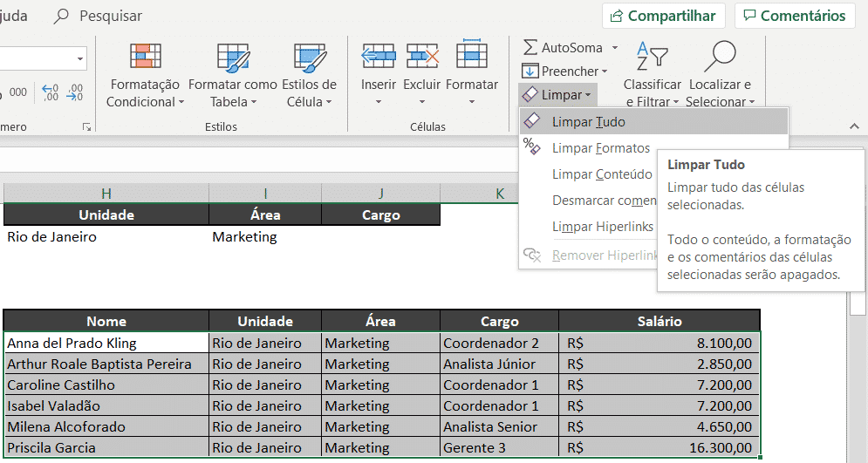Expand the Excluir dropdown arrow
Image resolution: width=868 pixels, height=463 pixels.
pos(422,102)
